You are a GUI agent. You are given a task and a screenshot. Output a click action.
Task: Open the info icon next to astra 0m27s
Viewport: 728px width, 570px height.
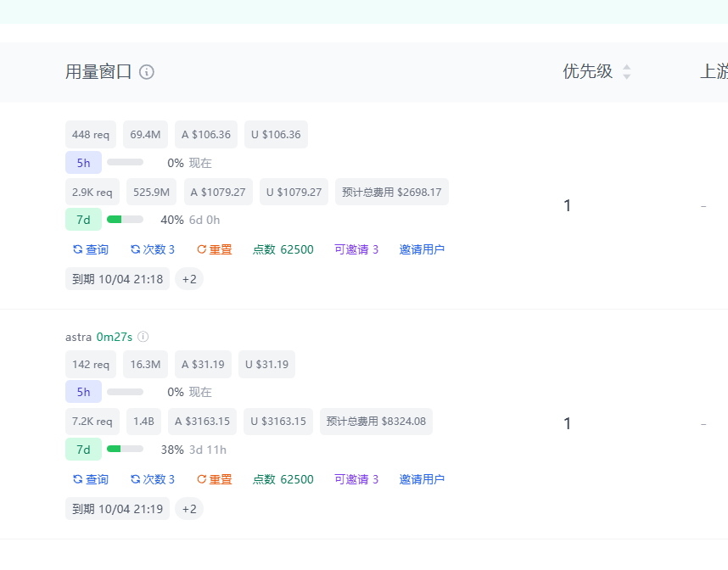pos(143,337)
